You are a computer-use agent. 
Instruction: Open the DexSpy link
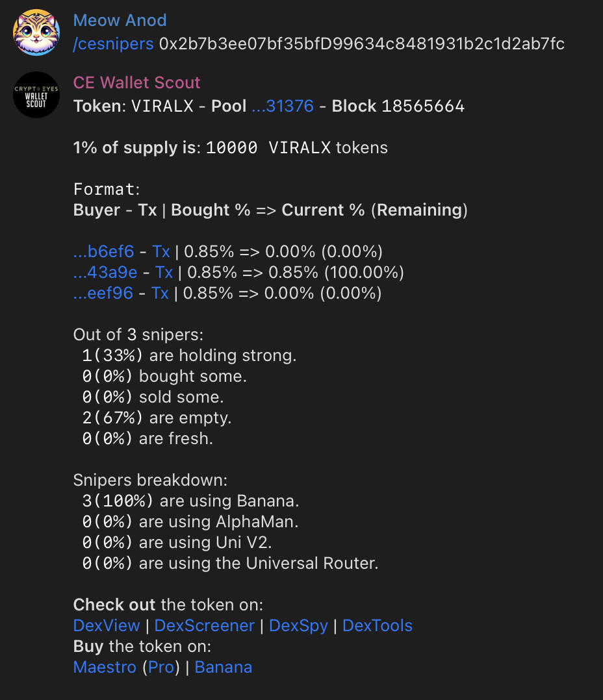click(x=298, y=625)
